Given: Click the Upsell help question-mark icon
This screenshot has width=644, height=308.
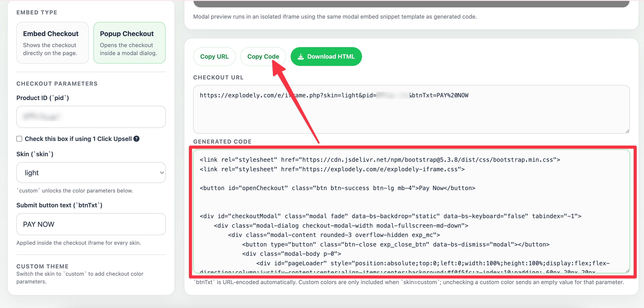Looking at the screenshot, I should click(x=136, y=139).
